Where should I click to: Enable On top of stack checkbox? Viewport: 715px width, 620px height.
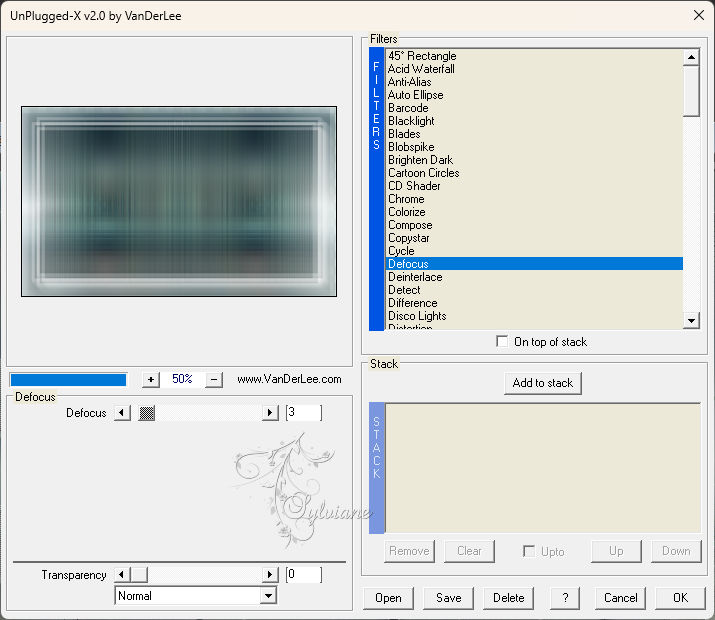click(x=502, y=341)
